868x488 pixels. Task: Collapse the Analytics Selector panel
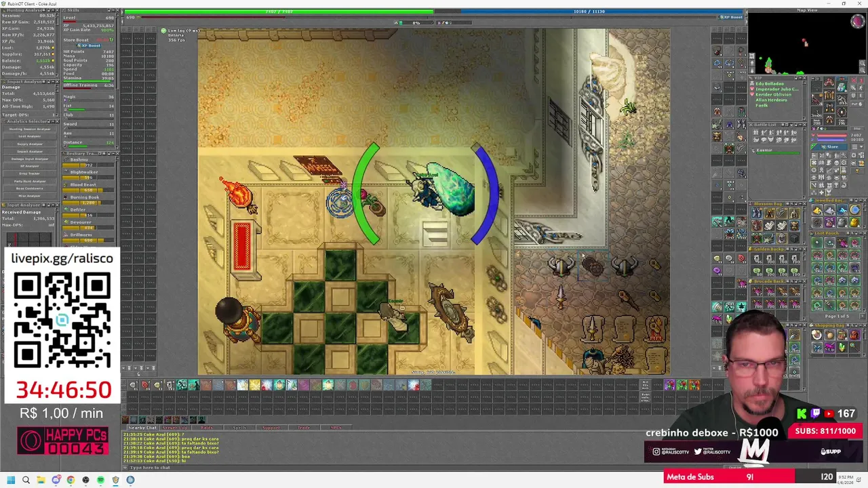[x=53, y=121]
